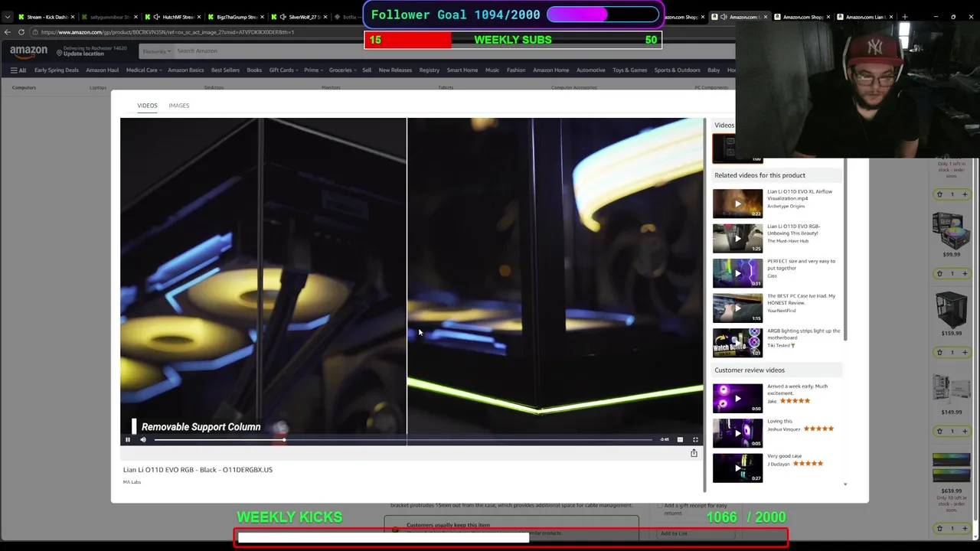980x551 pixels.
Task: Play the 'Loving this' review video
Action: 737,433
